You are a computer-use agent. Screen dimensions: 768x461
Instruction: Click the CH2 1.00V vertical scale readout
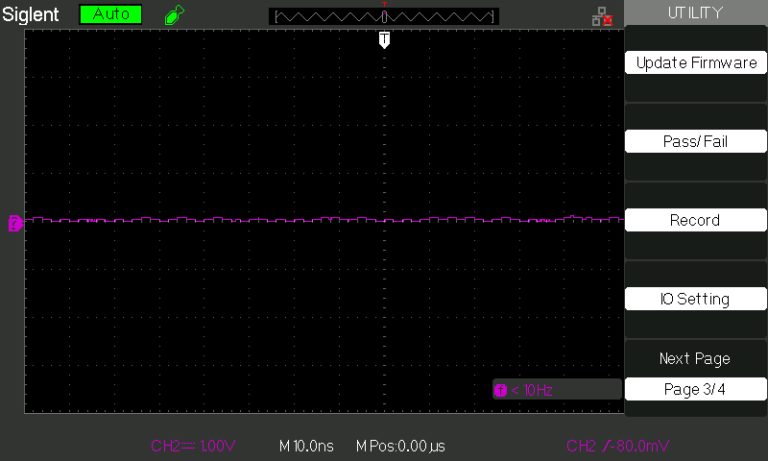point(193,445)
